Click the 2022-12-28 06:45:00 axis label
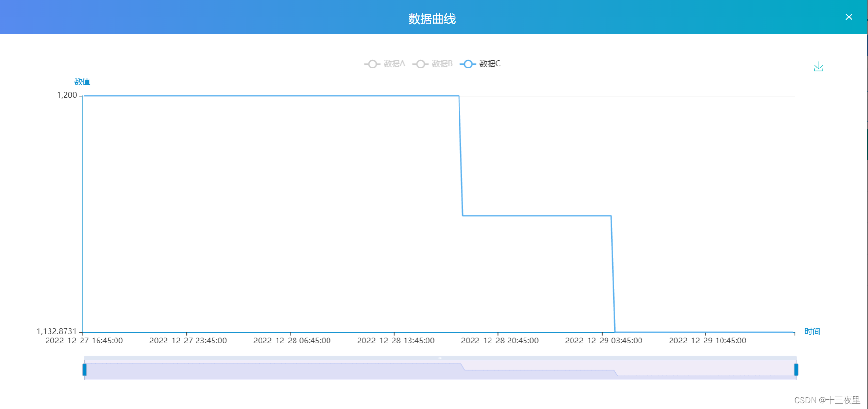The width and height of the screenshot is (868, 409). click(x=292, y=341)
